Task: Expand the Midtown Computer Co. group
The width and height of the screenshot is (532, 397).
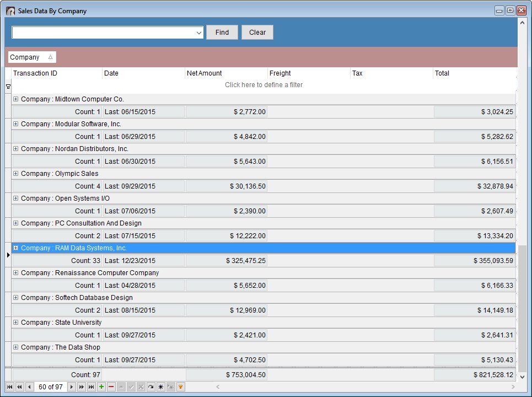Action: (x=15, y=99)
